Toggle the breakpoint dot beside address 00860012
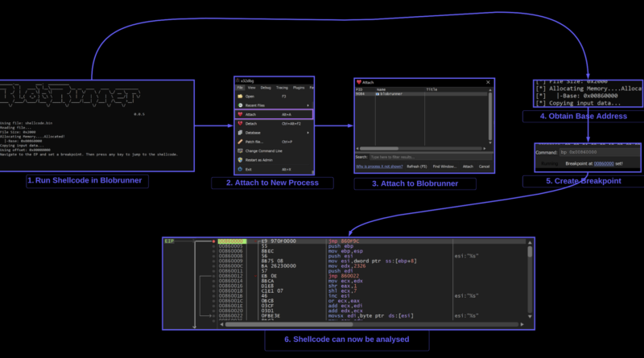This screenshot has width=644, height=358. pos(213,276)
